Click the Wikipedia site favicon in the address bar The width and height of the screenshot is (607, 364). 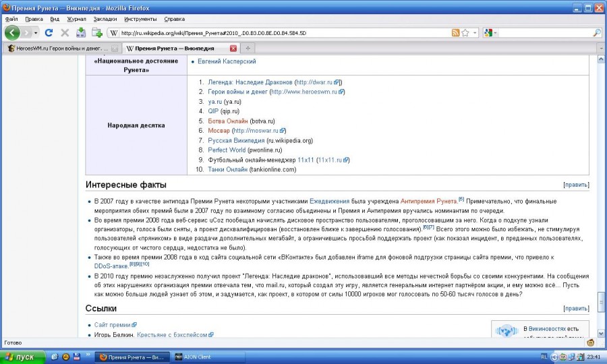point(113,33)
